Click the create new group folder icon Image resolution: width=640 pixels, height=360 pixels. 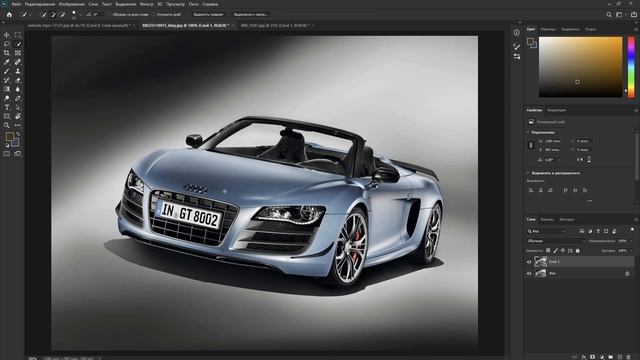(611, 357)
